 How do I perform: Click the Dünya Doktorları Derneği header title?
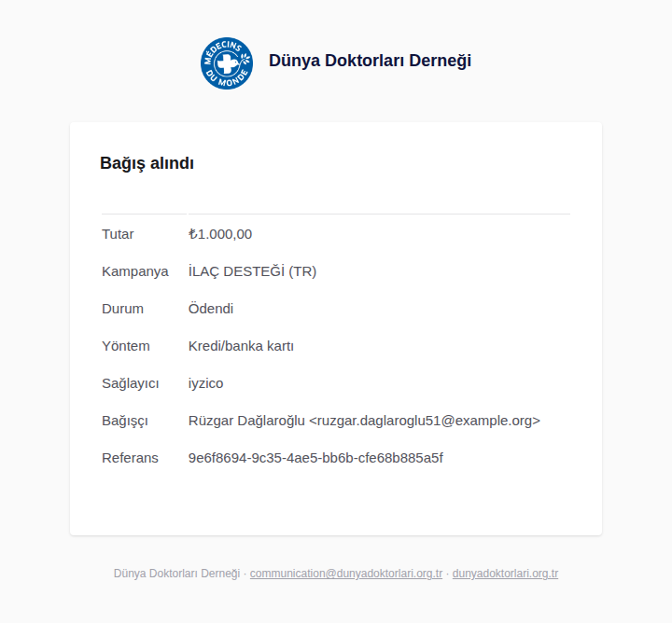[x=370, y=61]
